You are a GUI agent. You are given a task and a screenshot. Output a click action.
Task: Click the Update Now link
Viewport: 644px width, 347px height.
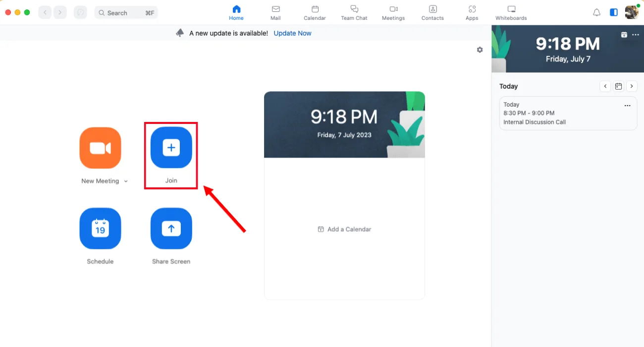[x=292, y=33]
